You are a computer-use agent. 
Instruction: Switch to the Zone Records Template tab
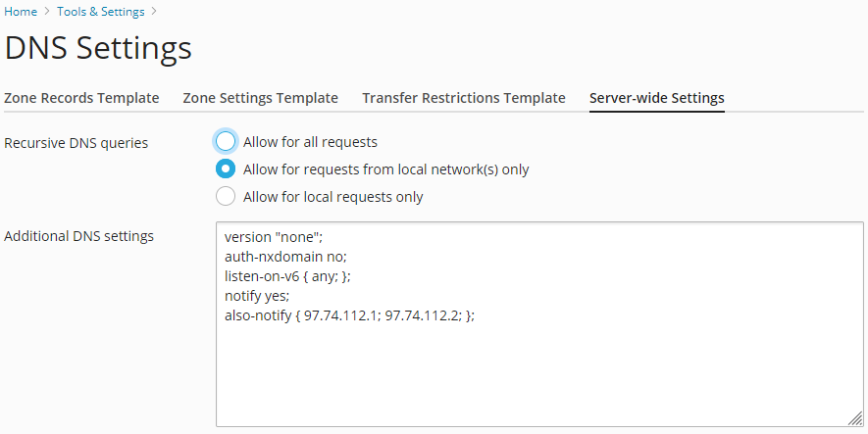(x=81, y=98)
